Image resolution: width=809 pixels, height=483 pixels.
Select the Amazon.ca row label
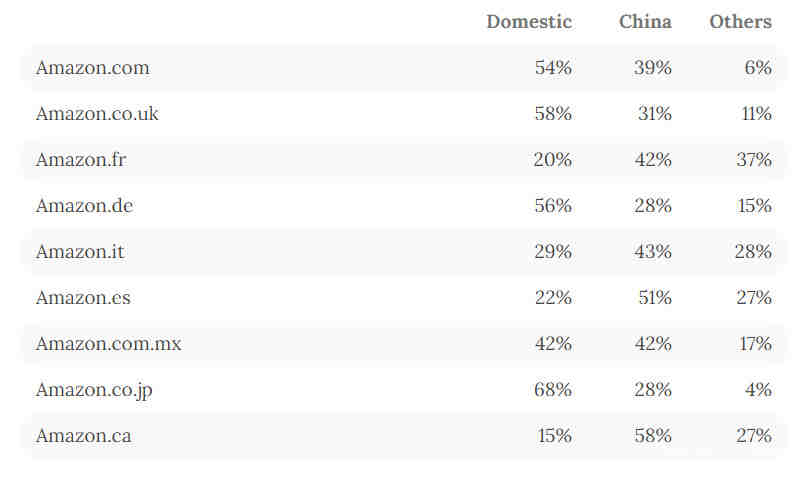tap(84, 436)
